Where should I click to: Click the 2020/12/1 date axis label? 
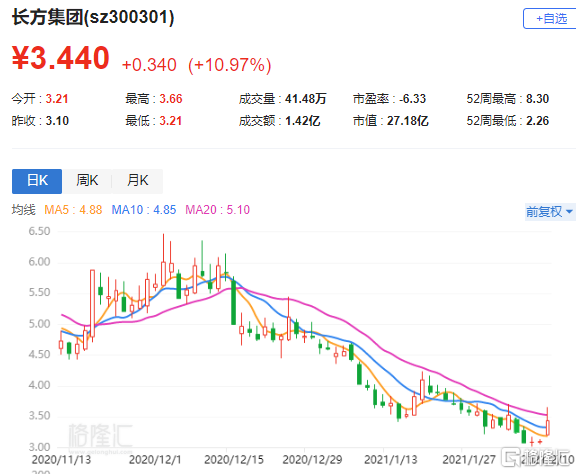[x=155, y=460]
